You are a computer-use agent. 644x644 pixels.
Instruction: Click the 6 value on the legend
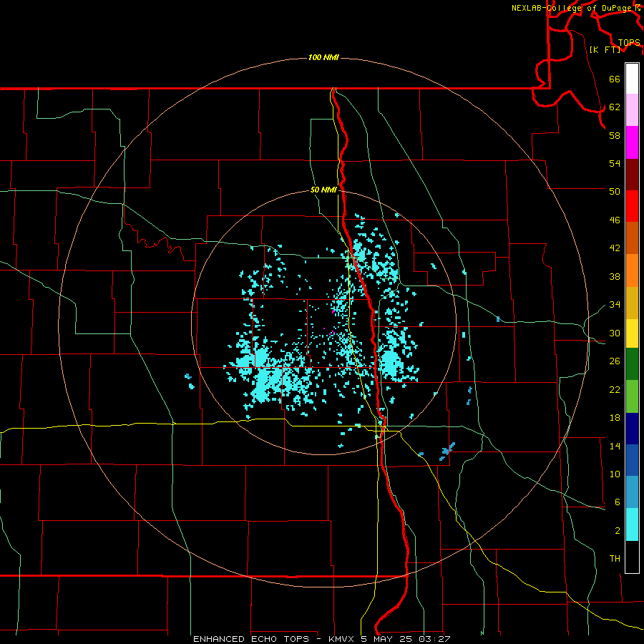pos(618,502)
